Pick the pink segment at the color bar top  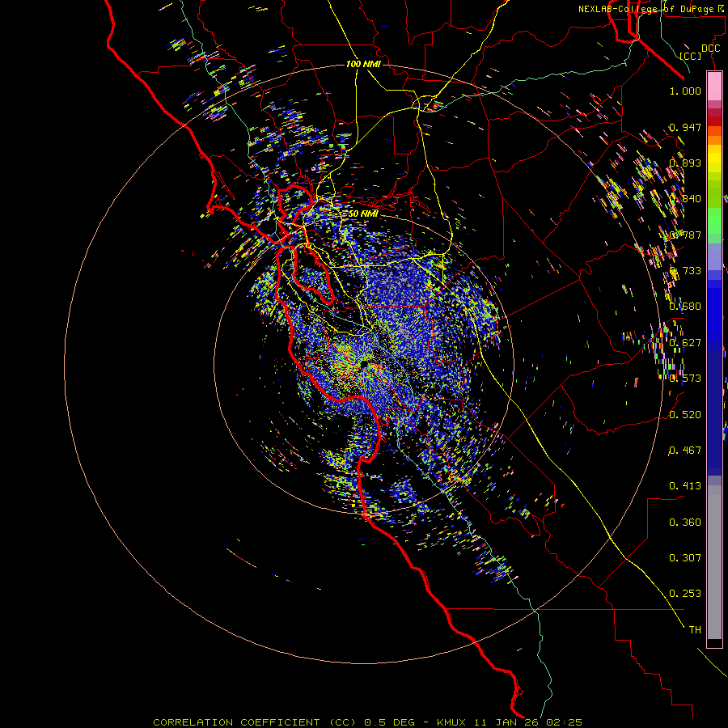click(x=714, y=86)
